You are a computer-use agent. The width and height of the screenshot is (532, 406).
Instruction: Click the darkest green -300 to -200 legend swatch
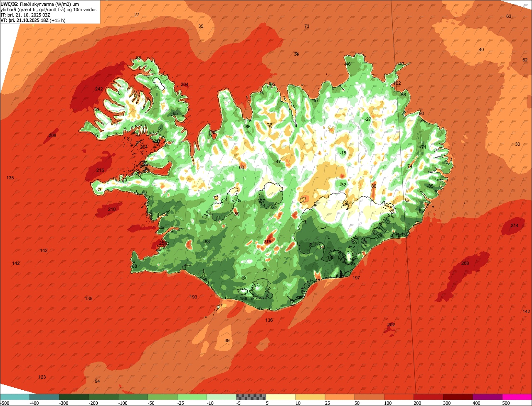click(74, 397)
